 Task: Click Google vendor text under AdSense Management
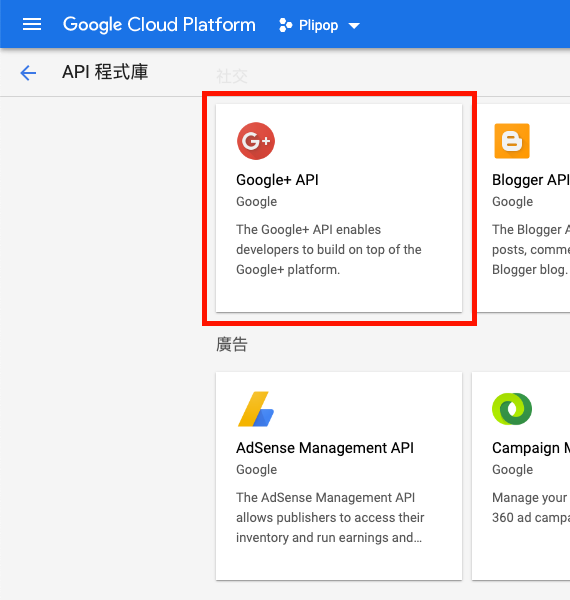[256, 470]
